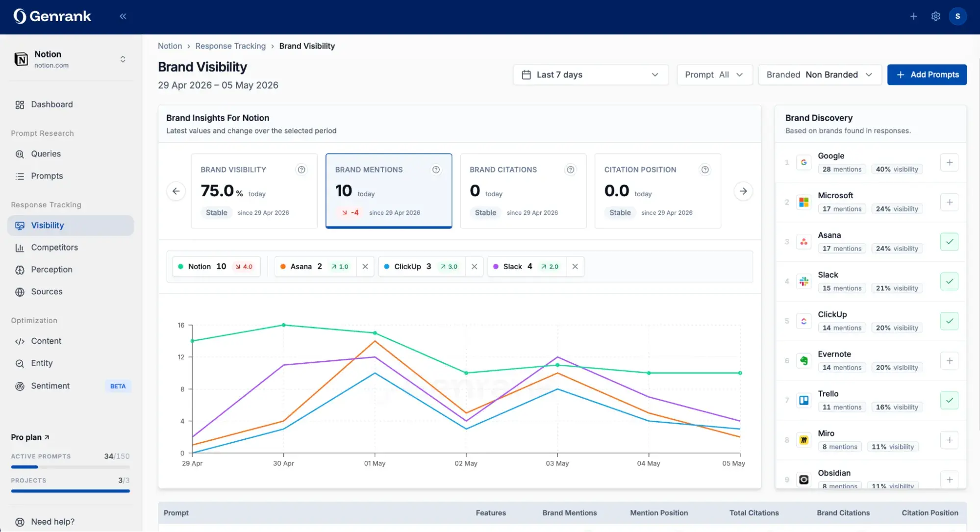Click the Google brand logo
Viewport: 980px width, 532px height.
point(804,163)
